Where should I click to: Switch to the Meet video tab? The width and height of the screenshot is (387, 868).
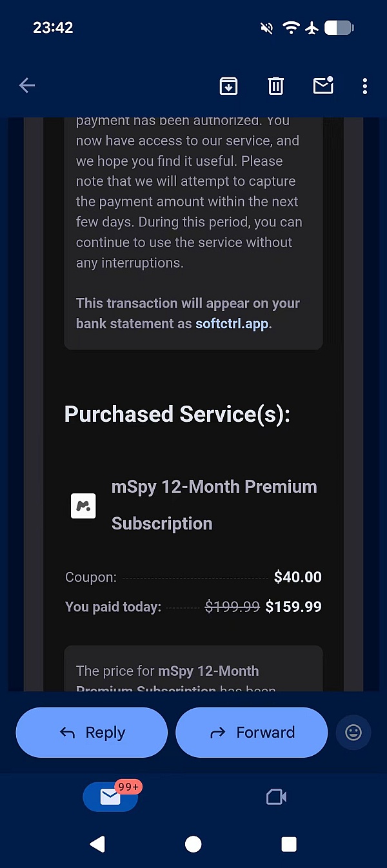(276, 797)
